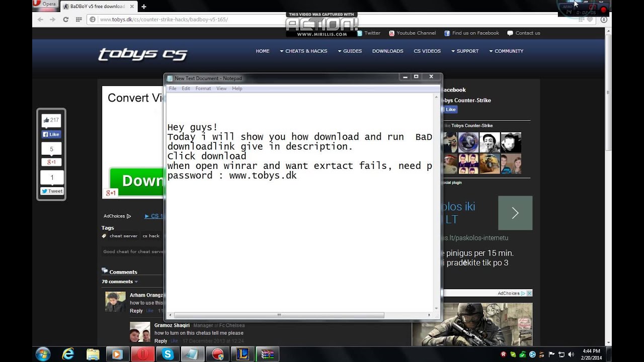Open Notepad Format menu
The height and width of the screenshot is (362, 644).
(x=203, y=88)
